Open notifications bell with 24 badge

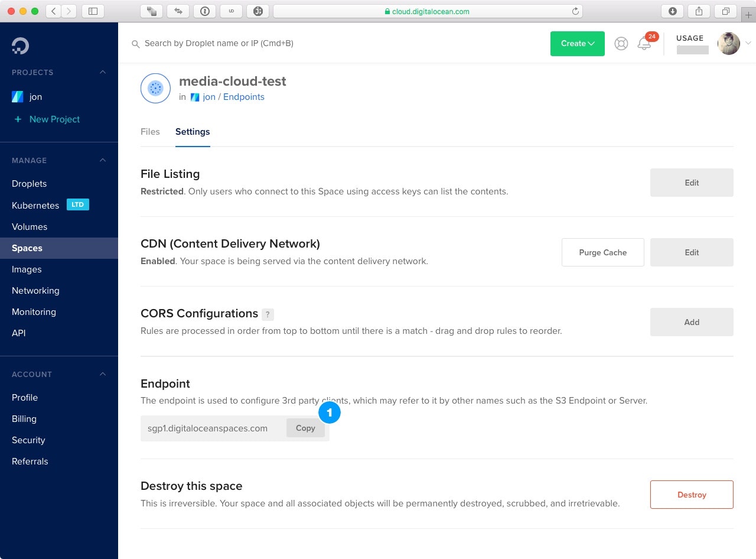pos(644,44)
